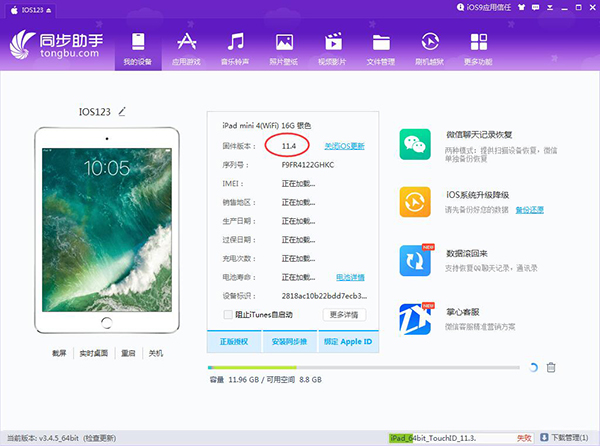This screenshot has width=600, height=446.
Task: Open the WeChat chat recovery icon
Action: (415, 145)
